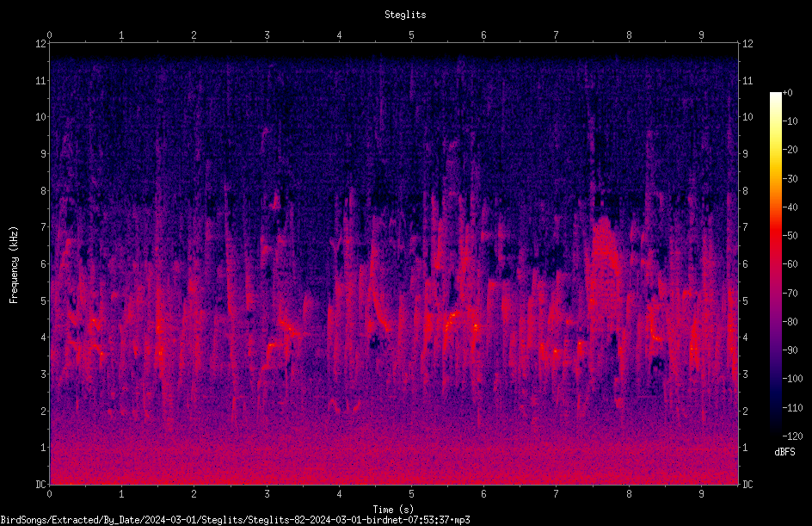The width and height of the screenshot is (812, 526).
Task: Click the -90 label on the color scale
Action: click(790, 350)
